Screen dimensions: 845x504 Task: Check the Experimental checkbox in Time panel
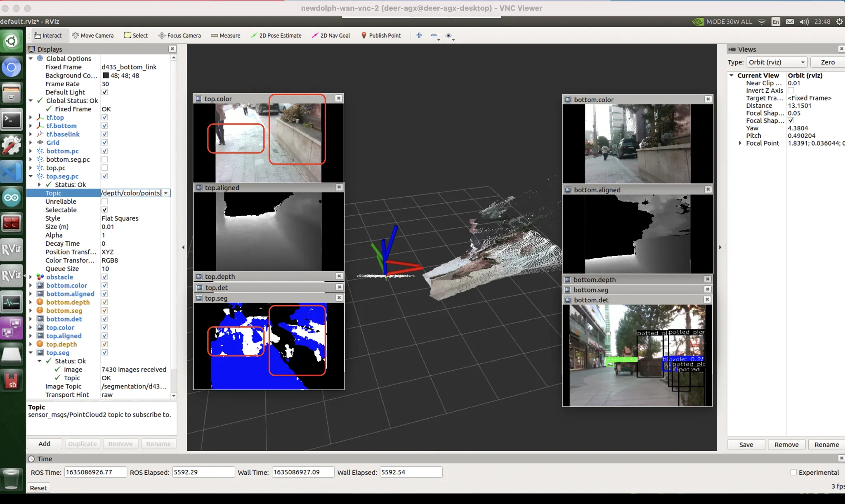(793, 472)
